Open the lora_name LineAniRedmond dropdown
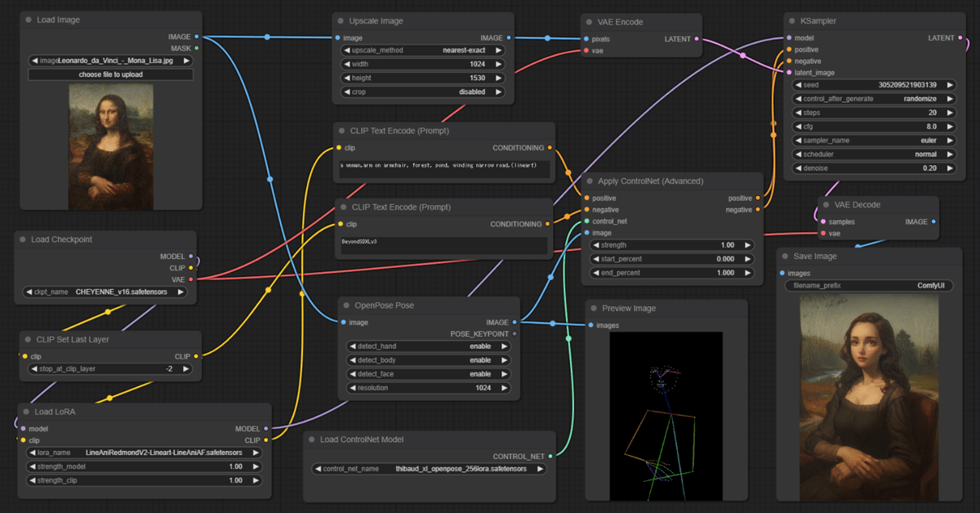The image size is (980, 513). tap(145, 453)
